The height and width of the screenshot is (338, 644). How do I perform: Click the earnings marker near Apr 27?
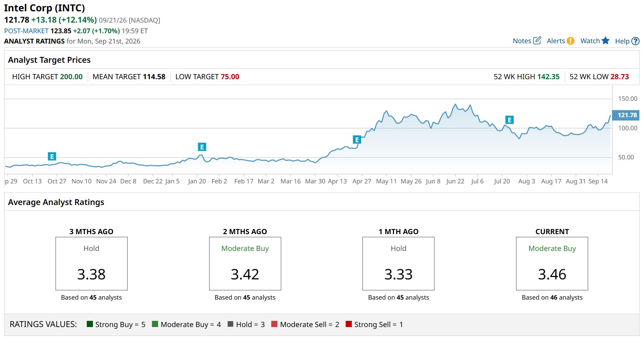tap(357, 140)
